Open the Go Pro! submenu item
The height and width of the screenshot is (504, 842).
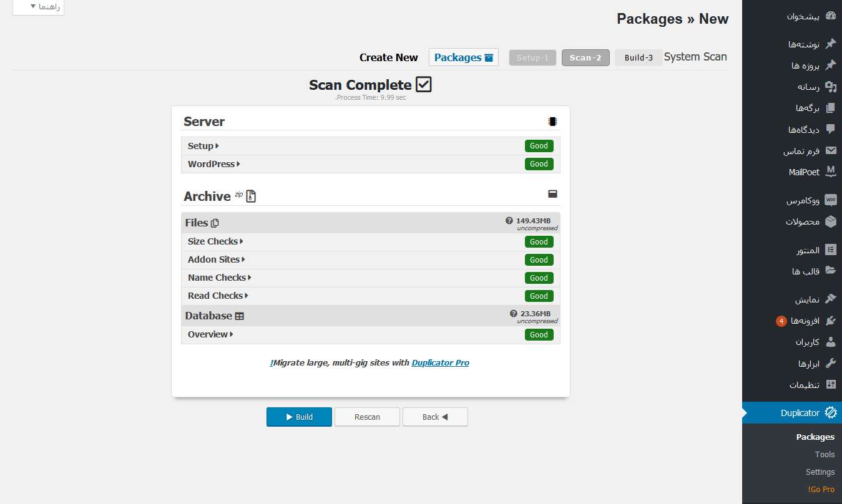(821, 490)
